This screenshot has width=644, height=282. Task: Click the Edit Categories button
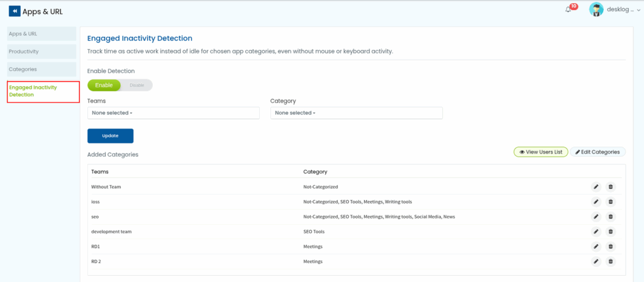[597, 152]
